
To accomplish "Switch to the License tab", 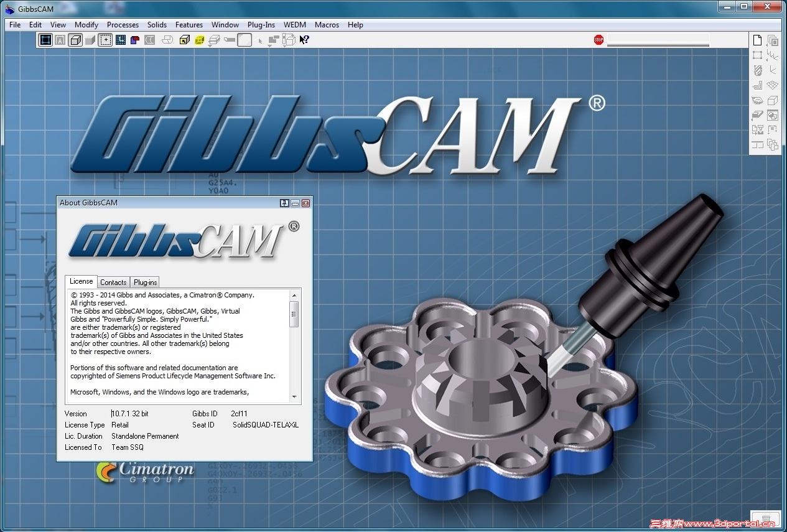I will (x=81, y=281).
